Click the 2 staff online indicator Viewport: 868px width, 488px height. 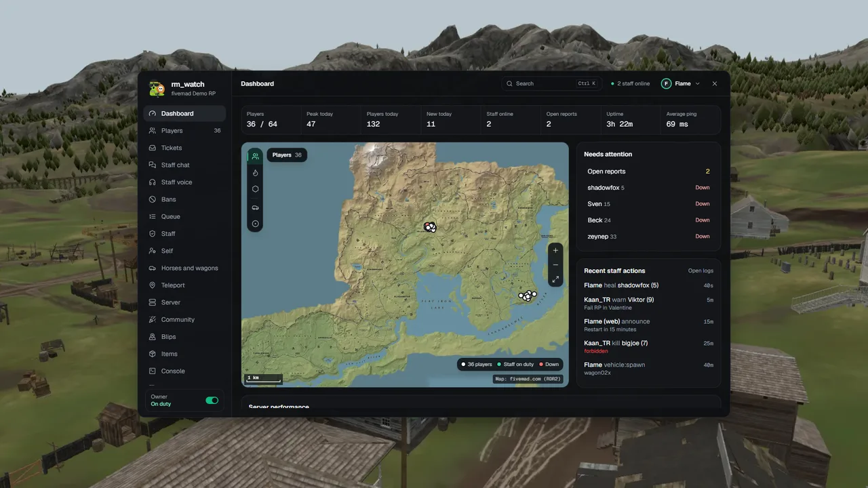pos(630,83)
